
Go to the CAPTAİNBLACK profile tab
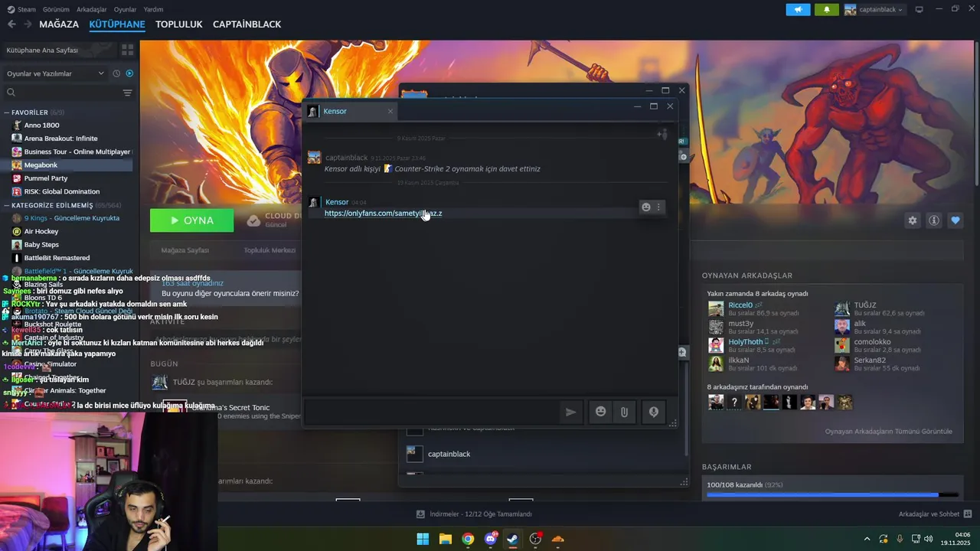pyautogui.click(x=247, y=24)
